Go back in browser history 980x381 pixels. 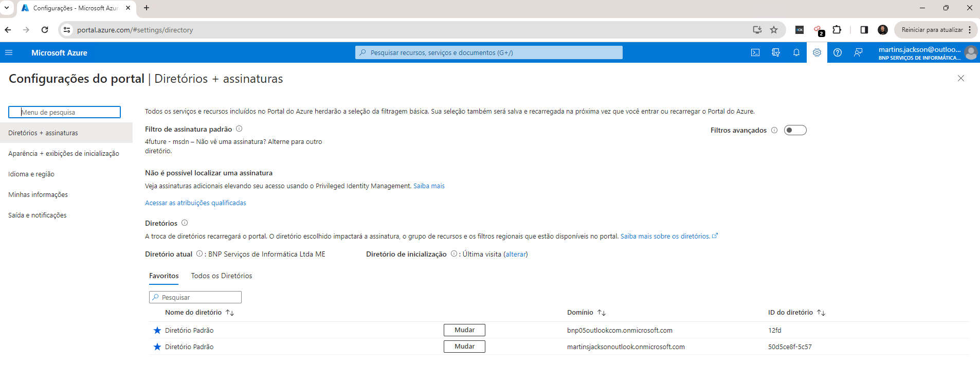click(8, 30)
